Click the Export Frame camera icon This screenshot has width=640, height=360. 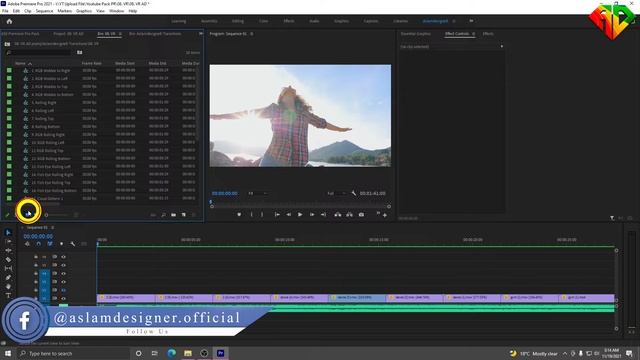361,214
